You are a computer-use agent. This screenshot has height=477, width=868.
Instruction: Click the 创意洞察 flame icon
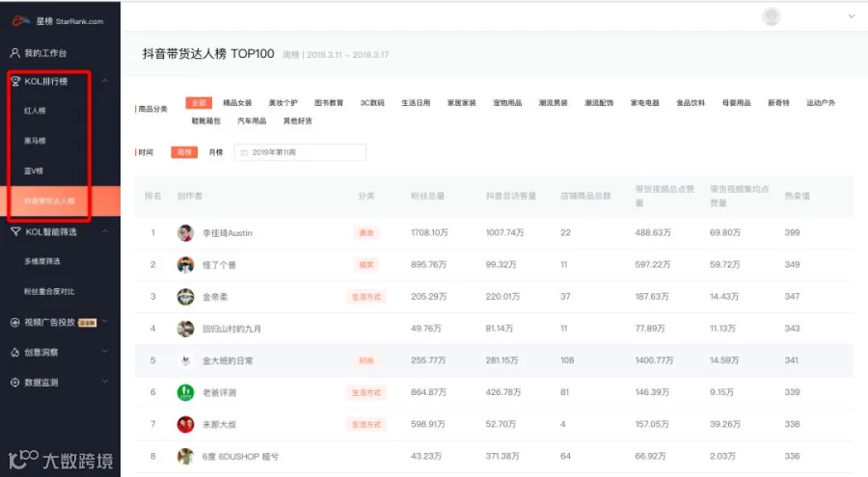point(14,352)
